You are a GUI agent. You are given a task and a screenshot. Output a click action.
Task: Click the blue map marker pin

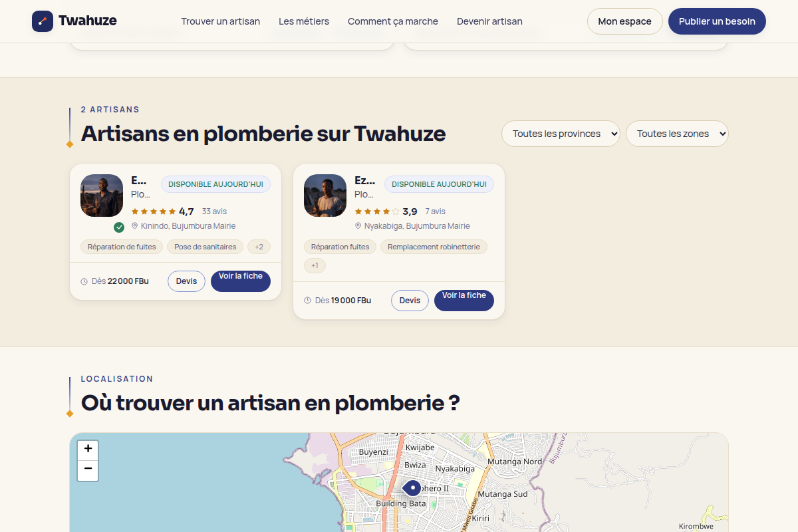point(413,489)
